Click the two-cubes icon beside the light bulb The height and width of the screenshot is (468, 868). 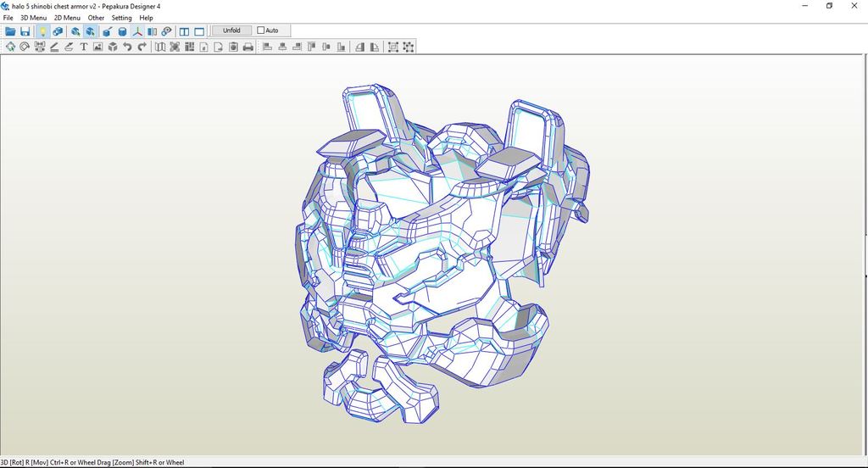57,31
